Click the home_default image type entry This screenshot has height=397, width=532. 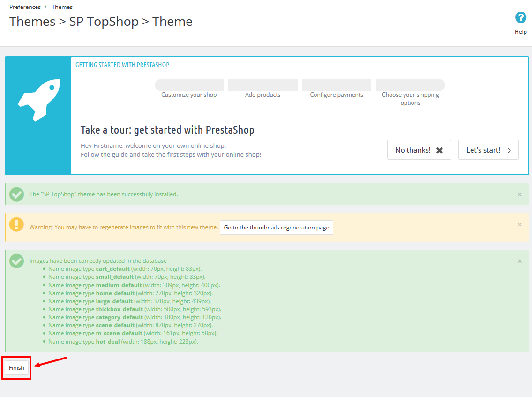tap(131, 293)
